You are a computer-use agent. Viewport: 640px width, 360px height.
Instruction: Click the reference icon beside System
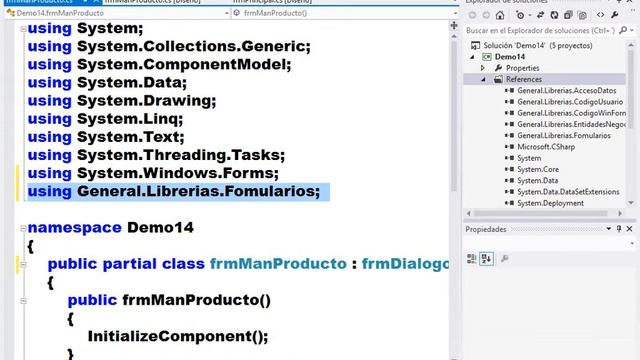509,158
